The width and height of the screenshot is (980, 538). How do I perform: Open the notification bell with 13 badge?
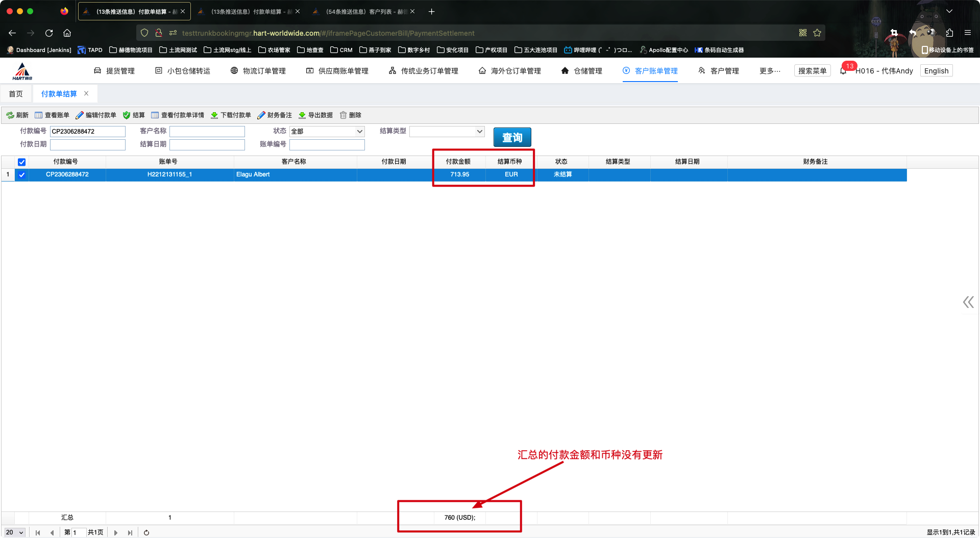point(843,71)
